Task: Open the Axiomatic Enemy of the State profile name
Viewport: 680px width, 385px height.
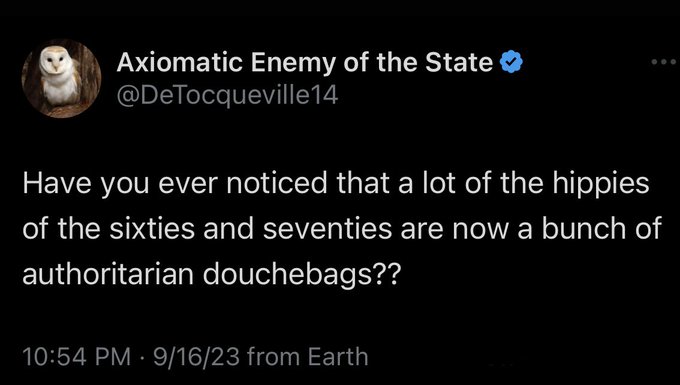Action: [x=304, y=63]
